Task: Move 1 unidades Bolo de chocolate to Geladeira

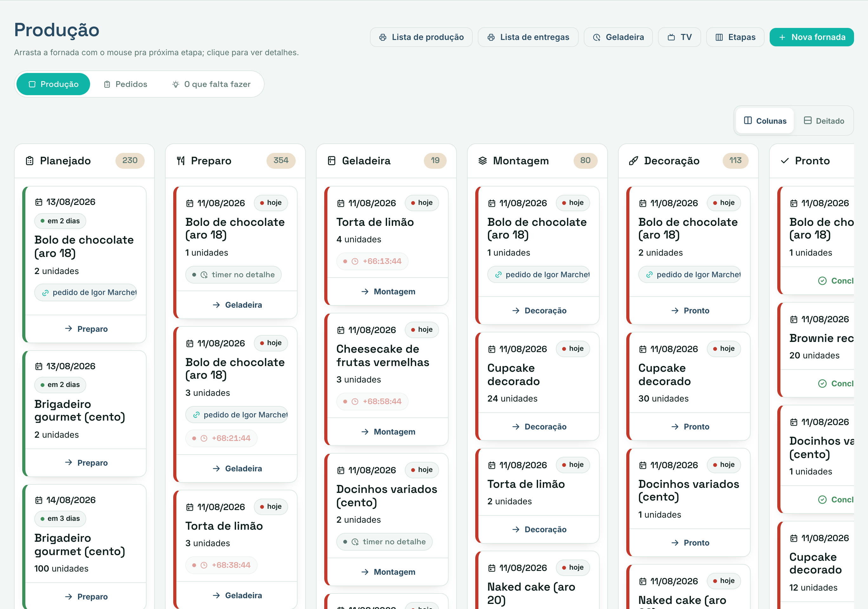Action: pyautogui.click(x=237, y=305)
